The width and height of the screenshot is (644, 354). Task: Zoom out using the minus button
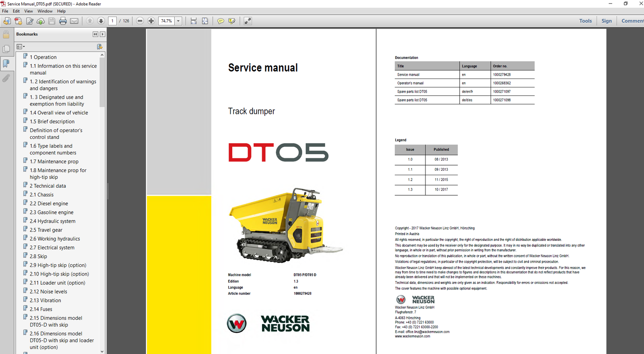coord(140,21)
